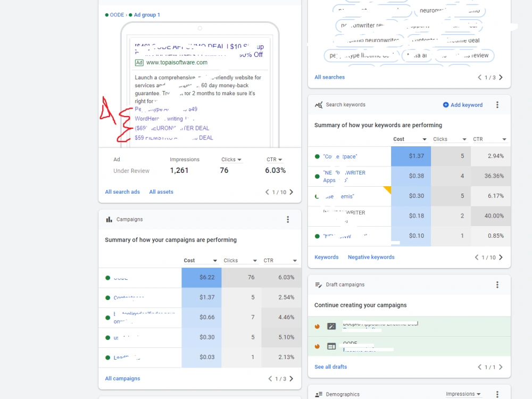Screen dimensions: 532x399
Task: Go to next ad preview page 1/10
Action: coord(292,192)
